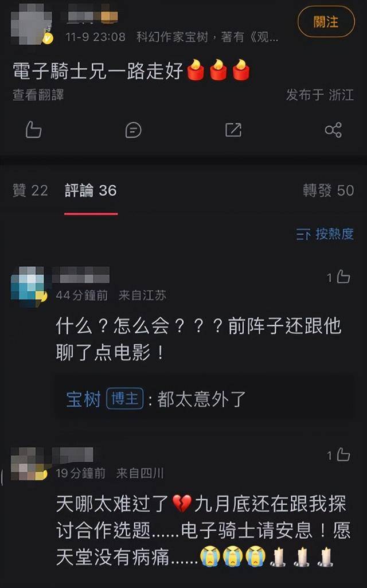367x588 pixels.
Task: Open the post author's avatar
Action: (x=32, y=24)
